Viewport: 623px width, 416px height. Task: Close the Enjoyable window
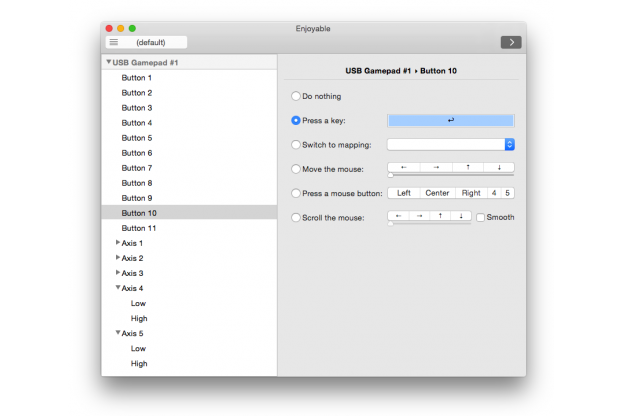[x=109, y=28]
